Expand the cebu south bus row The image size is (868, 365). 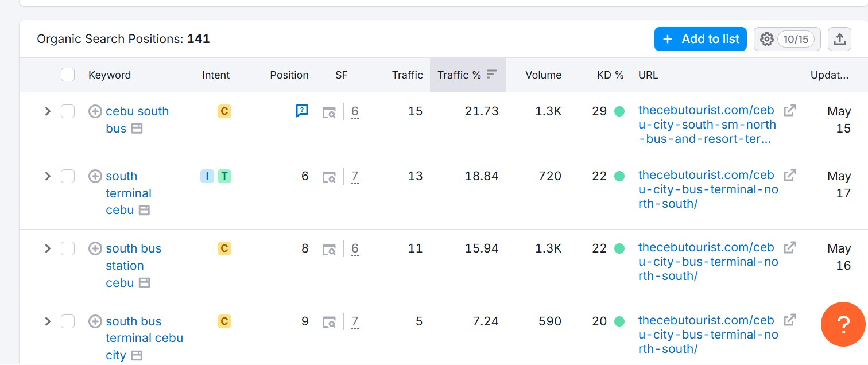coord(48,111)
